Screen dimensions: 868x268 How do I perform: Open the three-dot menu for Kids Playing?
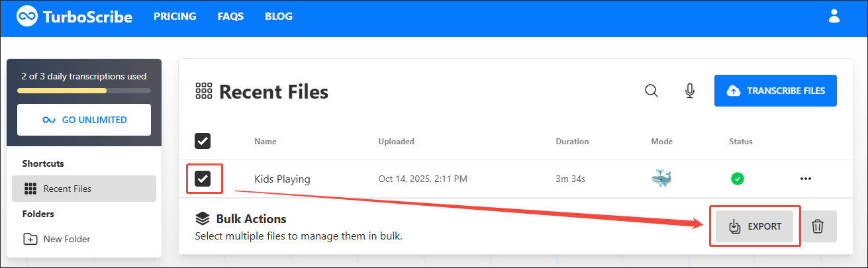coord(805,179)
